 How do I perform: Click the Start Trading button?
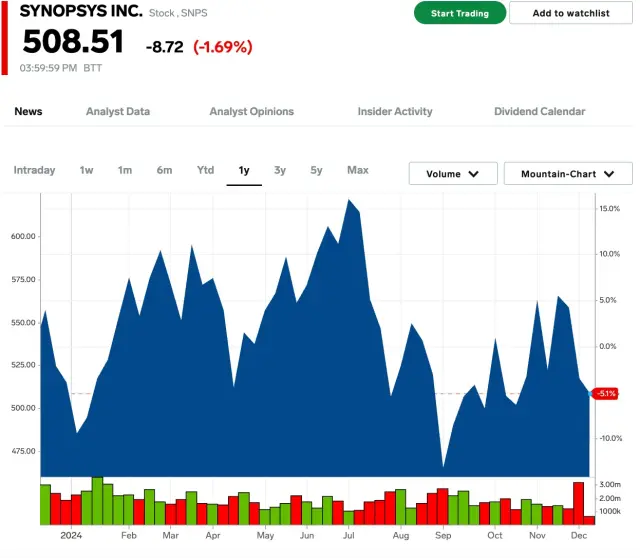pos(460,13)
